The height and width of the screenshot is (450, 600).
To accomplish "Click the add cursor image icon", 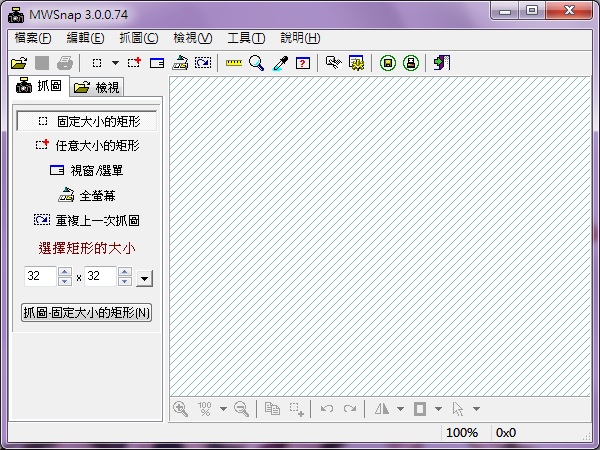I will [x=458, y=409].
